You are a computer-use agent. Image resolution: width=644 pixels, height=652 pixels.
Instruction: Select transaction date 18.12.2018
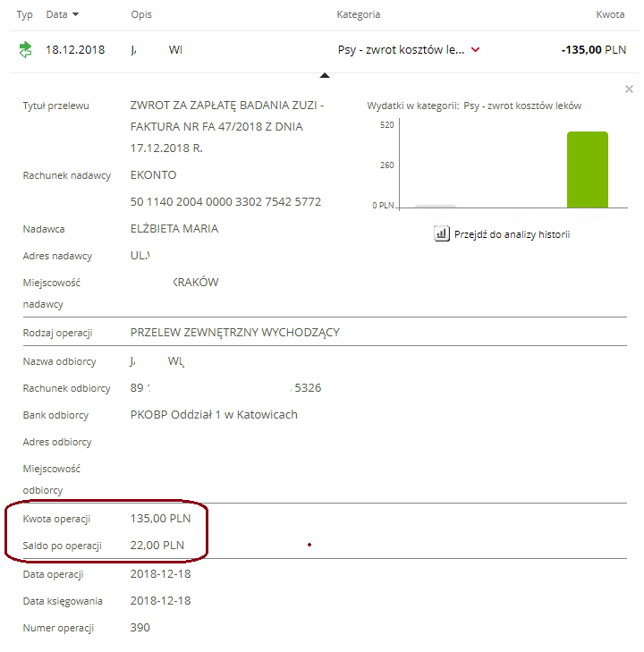(x=75, y=50)
